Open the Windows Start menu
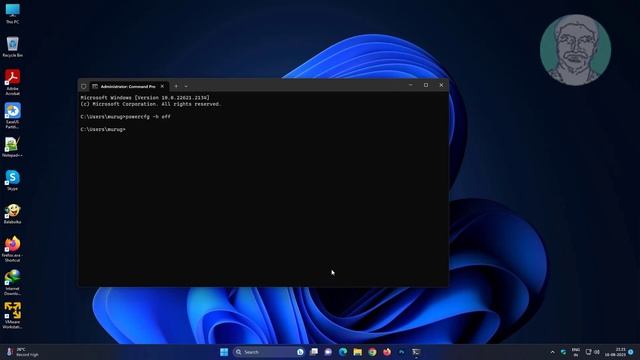The image size is (640, 360). tap(224, 352)
